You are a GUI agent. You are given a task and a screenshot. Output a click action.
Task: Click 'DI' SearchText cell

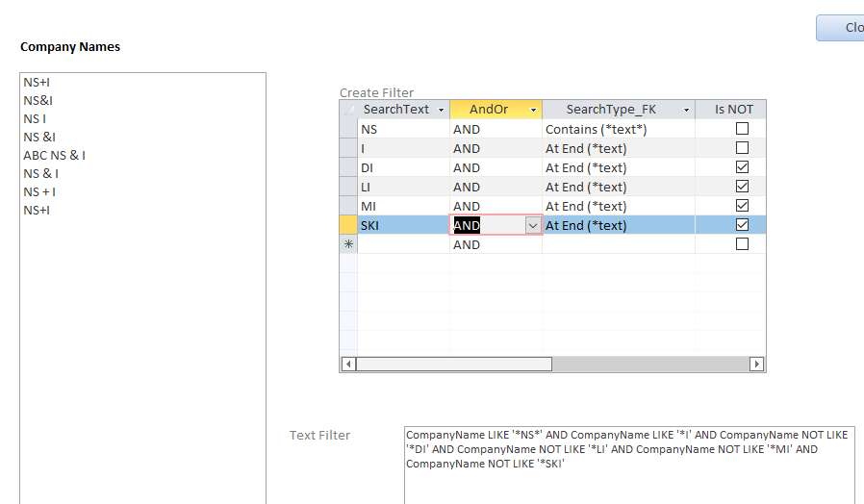click(403, 167)
